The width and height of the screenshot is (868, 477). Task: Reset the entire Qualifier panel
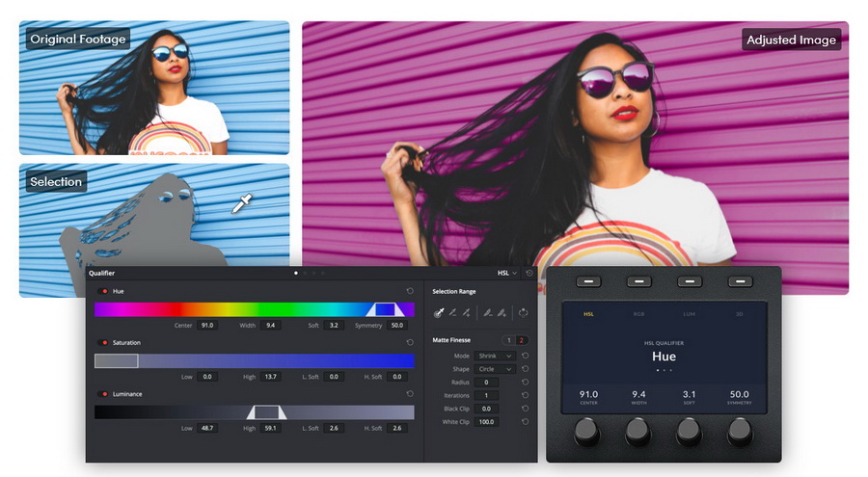pos(529,273)
